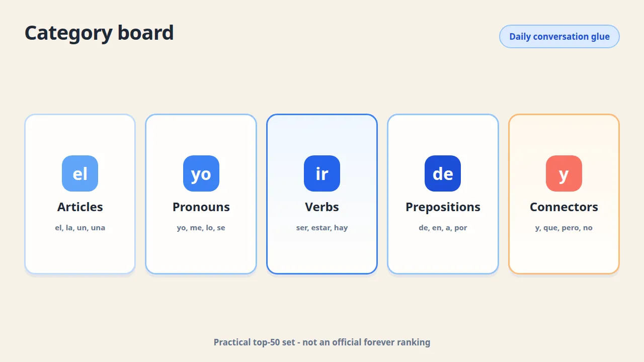Click the "yo, me, lo, se" examples

click(x=201, y=228)
